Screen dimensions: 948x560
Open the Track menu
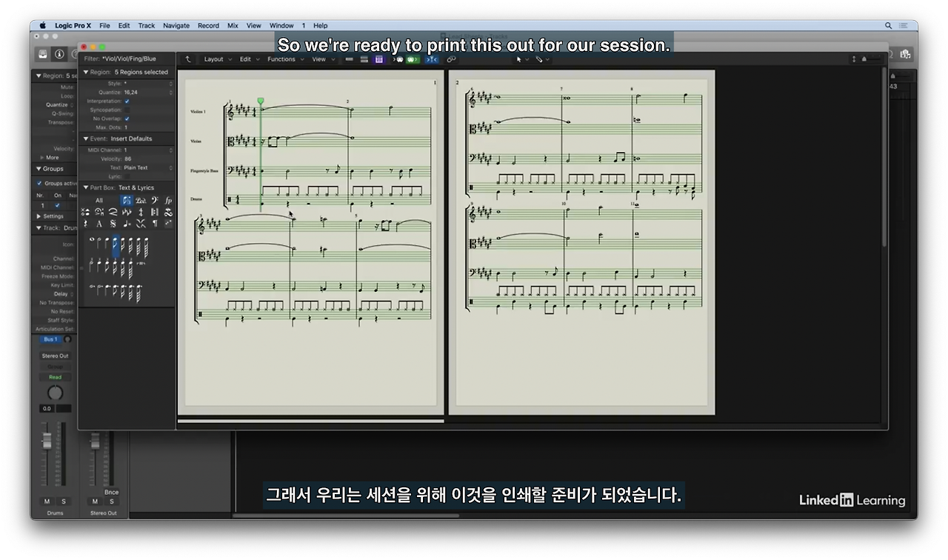147,25
